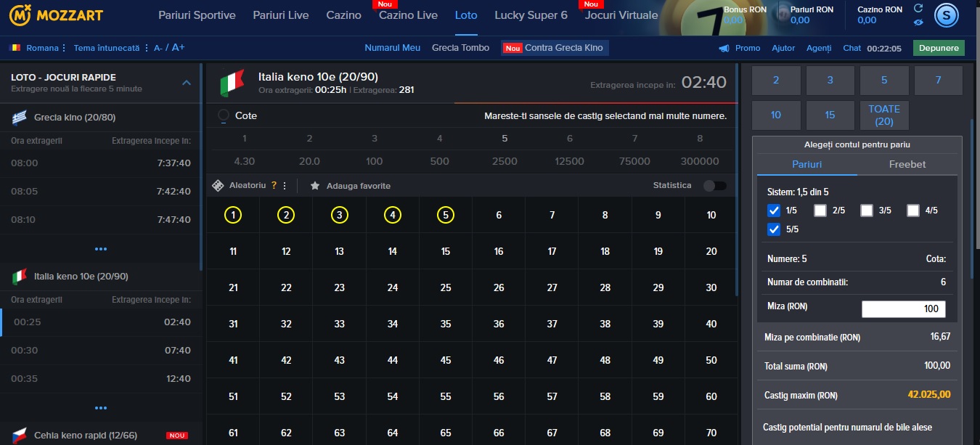This screenshot has height=445, width=980.
Task: Check the 4/5 system checkbox
Action: [913, 211]
